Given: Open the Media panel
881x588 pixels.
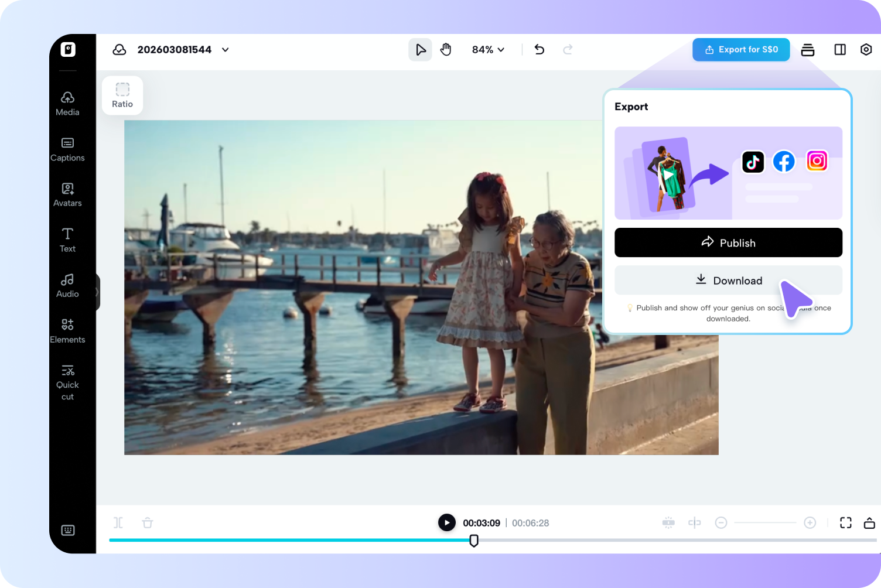Looking at the screenshot, I should (67, 103).
